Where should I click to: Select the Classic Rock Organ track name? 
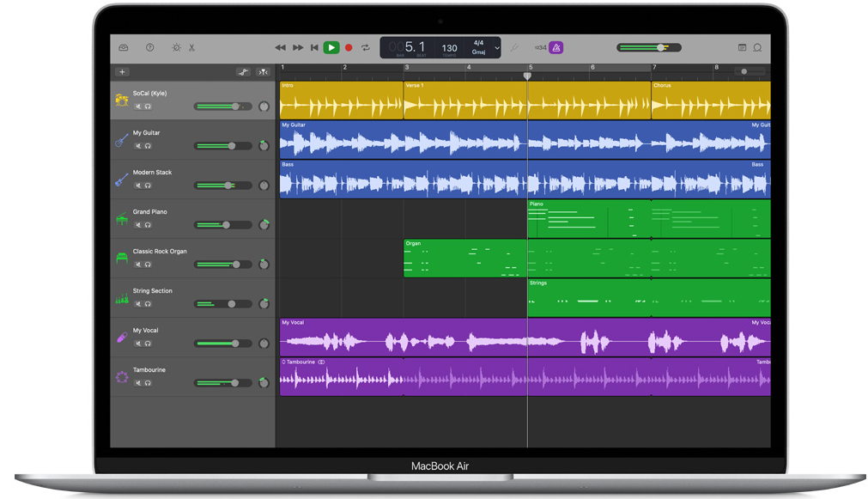[x=160, y=252]
